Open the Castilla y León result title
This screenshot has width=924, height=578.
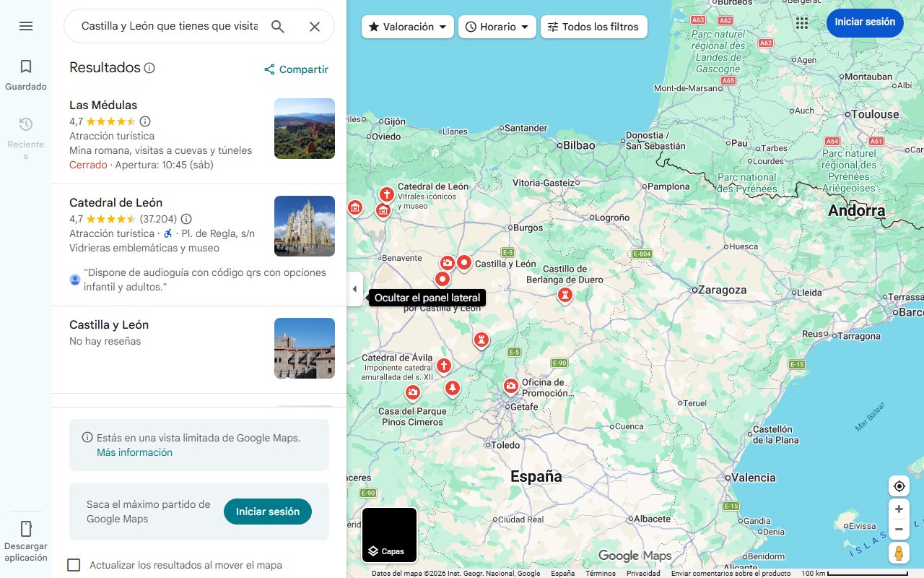(109, 324)
